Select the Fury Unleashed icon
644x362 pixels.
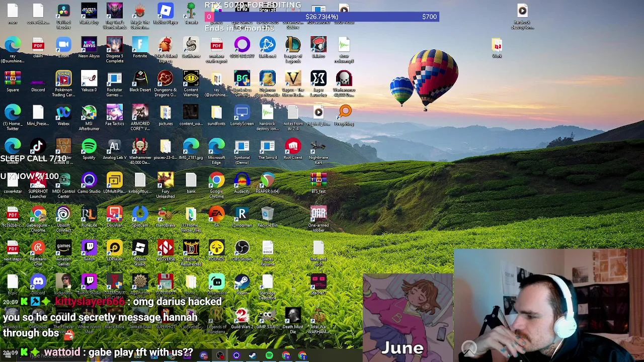click(166, 185)
